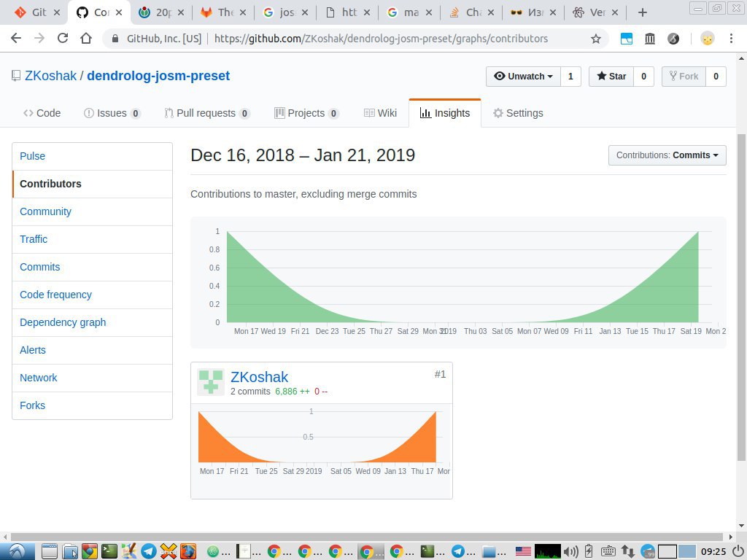Open Traffic in the sidebar
The height and width of the screenshot is (560, 747).
[34, 239]
